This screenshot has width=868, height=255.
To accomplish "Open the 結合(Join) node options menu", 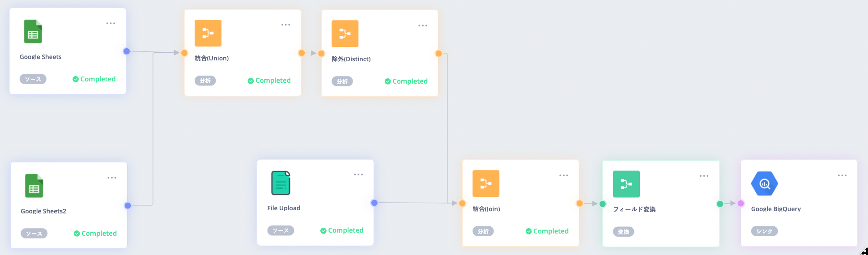I will 564,175.
